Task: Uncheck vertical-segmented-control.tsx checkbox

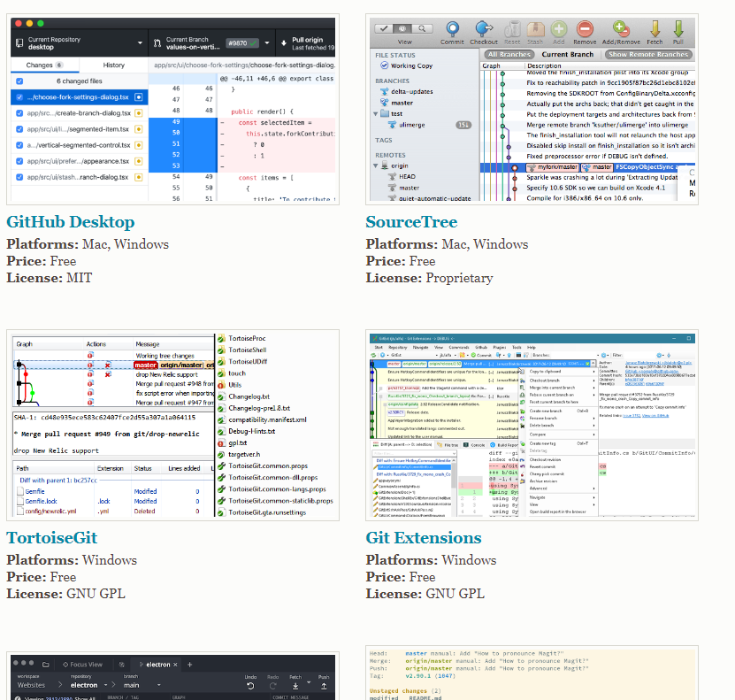Action: coord(19,145)
